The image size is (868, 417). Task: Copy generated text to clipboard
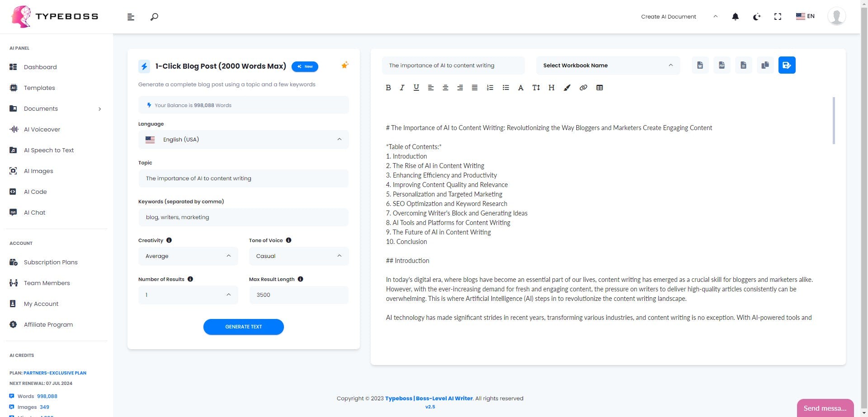point(765,65)
